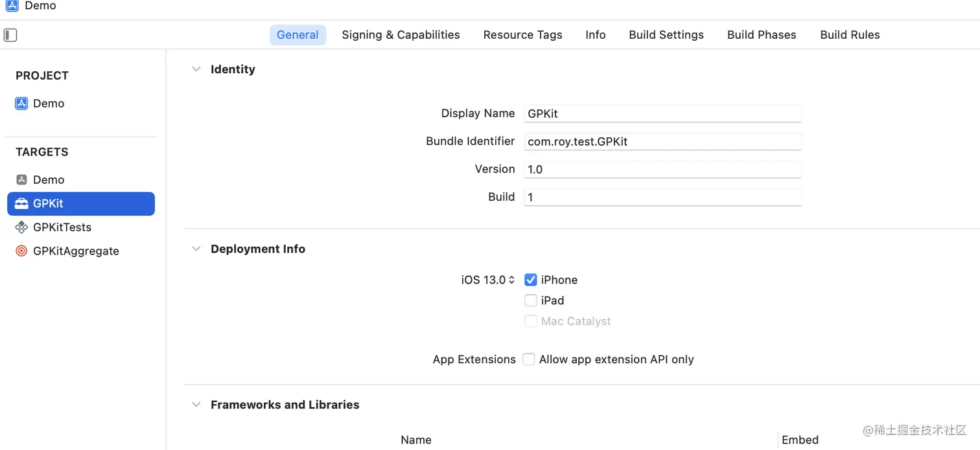Viewport: 980px width, 450px height.
Task: Uncheck the iPhone device checkbox
Action: click(x=531, y=280)
